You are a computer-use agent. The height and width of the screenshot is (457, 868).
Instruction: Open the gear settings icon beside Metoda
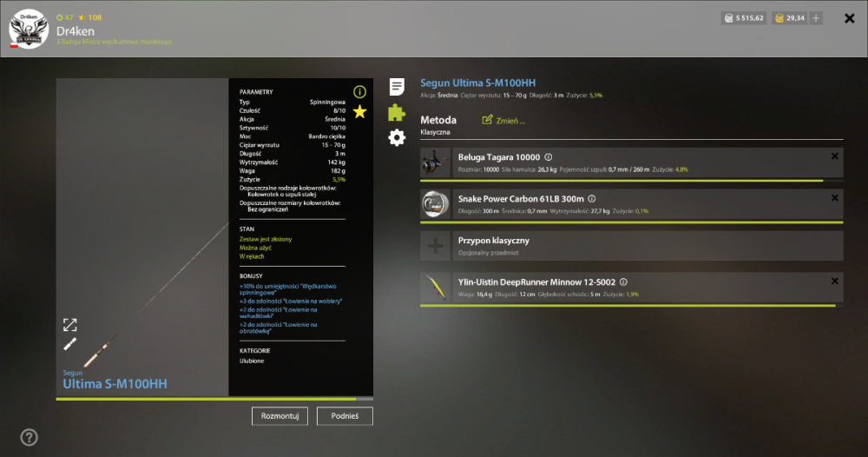coord(397,137)
